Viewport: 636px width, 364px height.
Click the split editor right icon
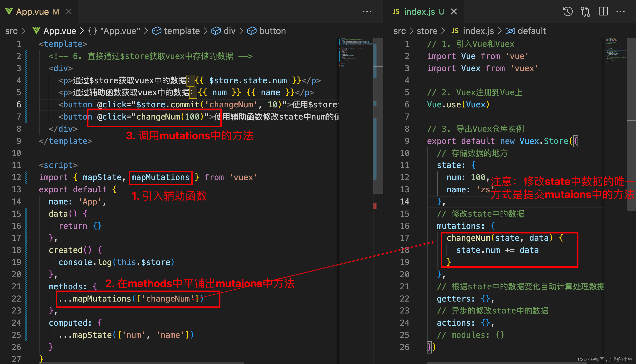603,11
